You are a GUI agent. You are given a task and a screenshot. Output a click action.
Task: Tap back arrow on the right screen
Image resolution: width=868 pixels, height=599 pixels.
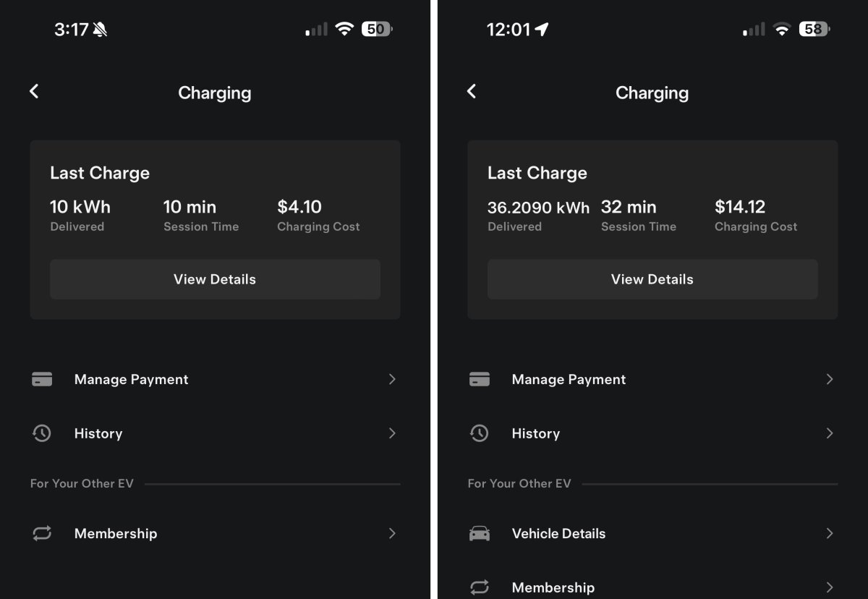(472, 91)
